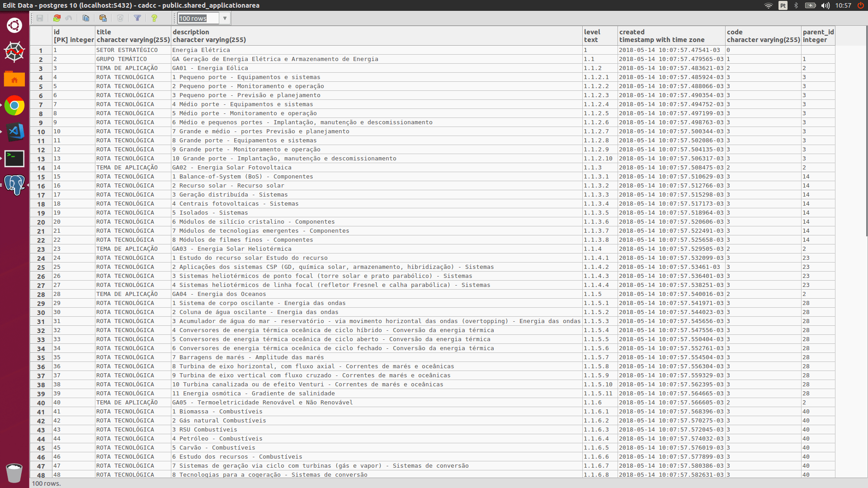
Task: Refresh the table data
Action: (57, 18)
